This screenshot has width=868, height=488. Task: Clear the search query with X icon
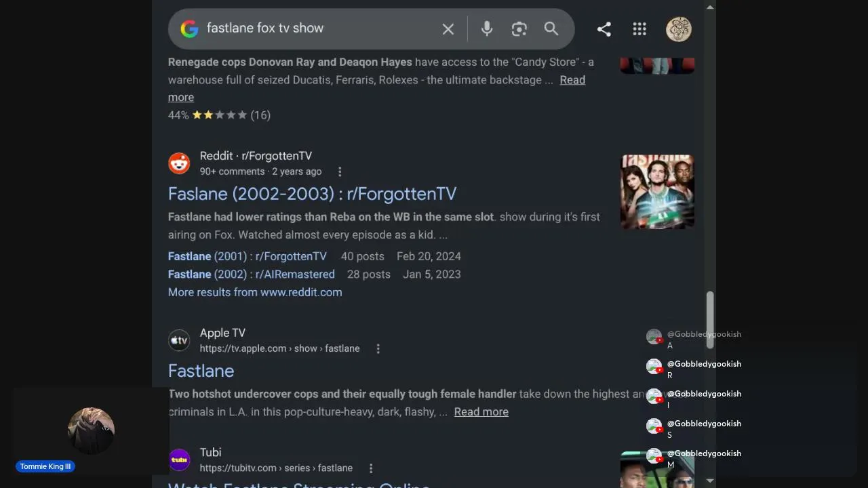[x=448, y=28]
